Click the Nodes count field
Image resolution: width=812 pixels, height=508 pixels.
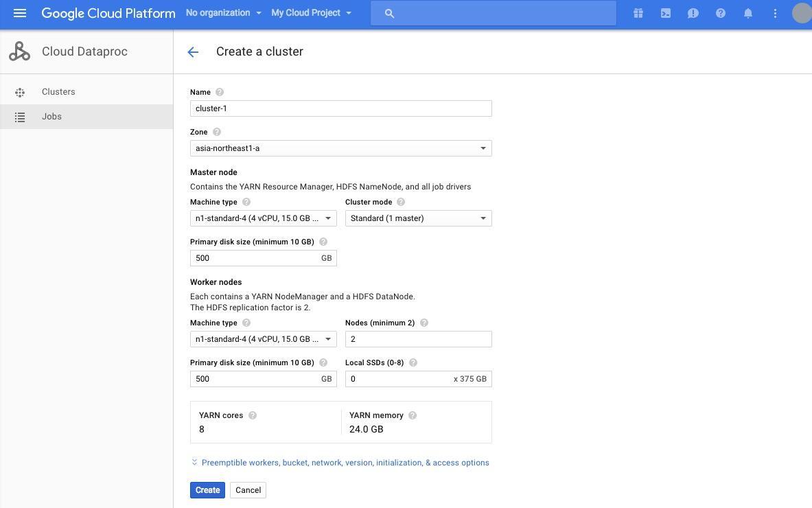(419, 339)
